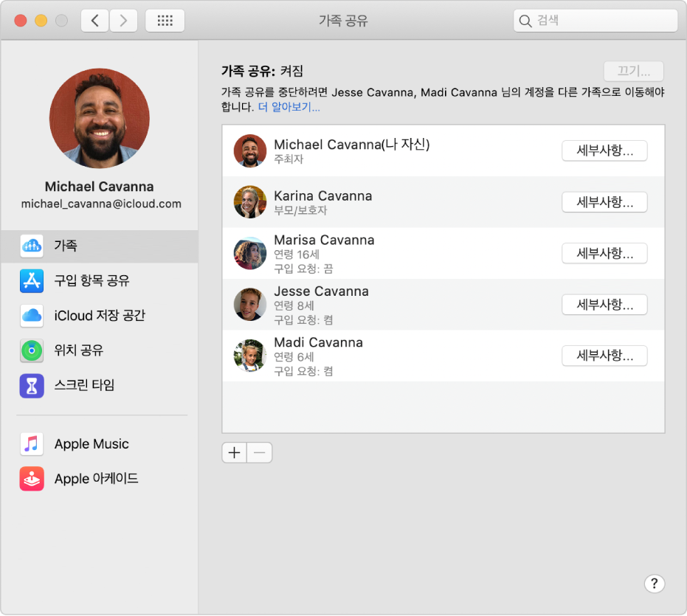The image size is (687, 616).
Task: Open 세부사항 for Michael Cavanna
Action: [604, 150]
